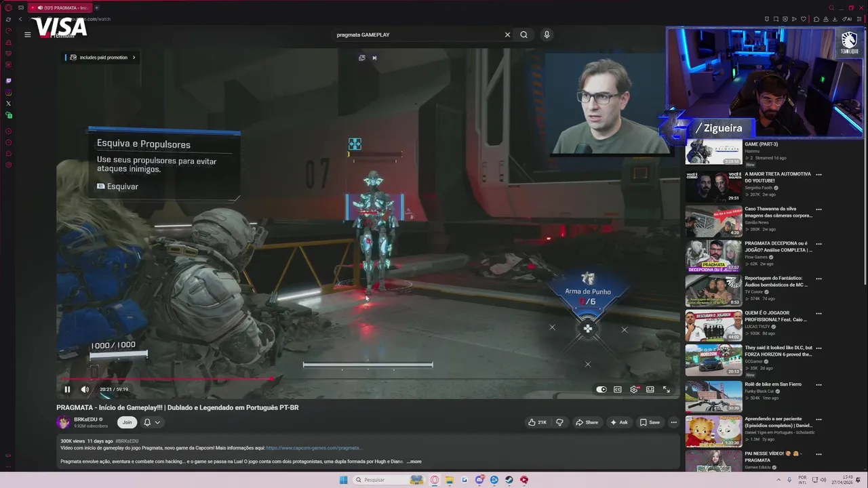Switch to theater mode
This screenshot has width=868, height=488.
pos(650,389)
